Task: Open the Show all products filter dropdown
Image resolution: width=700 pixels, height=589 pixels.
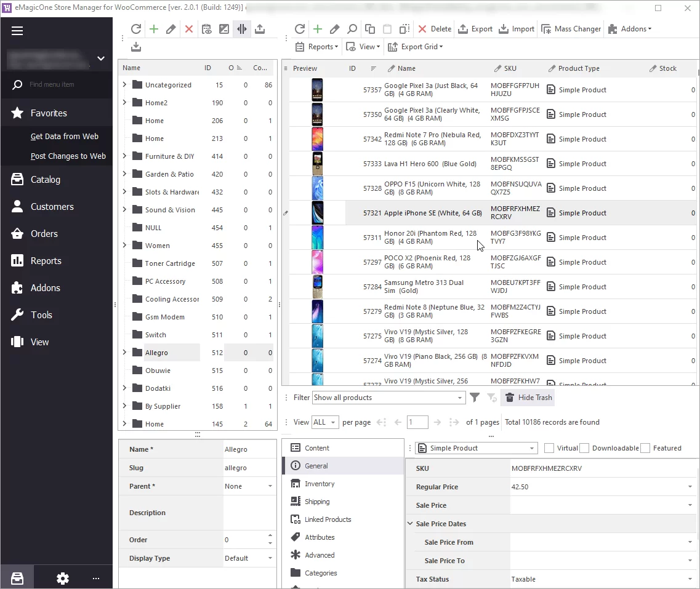Action: point(459,397)
